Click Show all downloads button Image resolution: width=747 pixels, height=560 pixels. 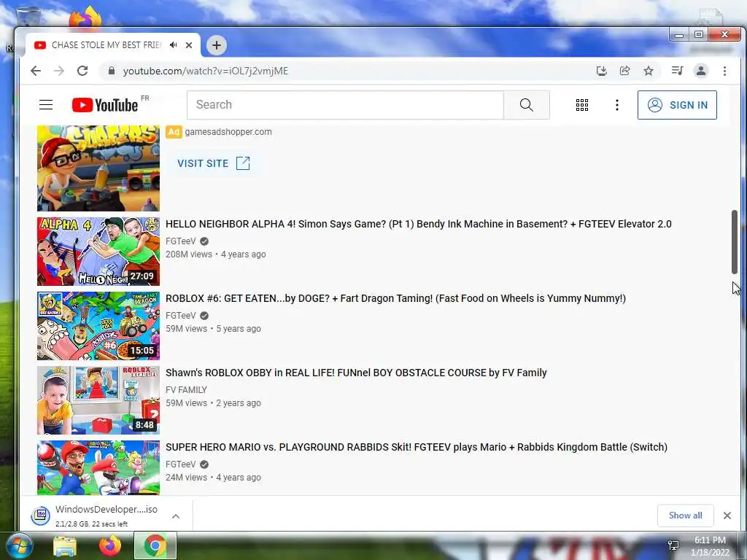(685, 516)
